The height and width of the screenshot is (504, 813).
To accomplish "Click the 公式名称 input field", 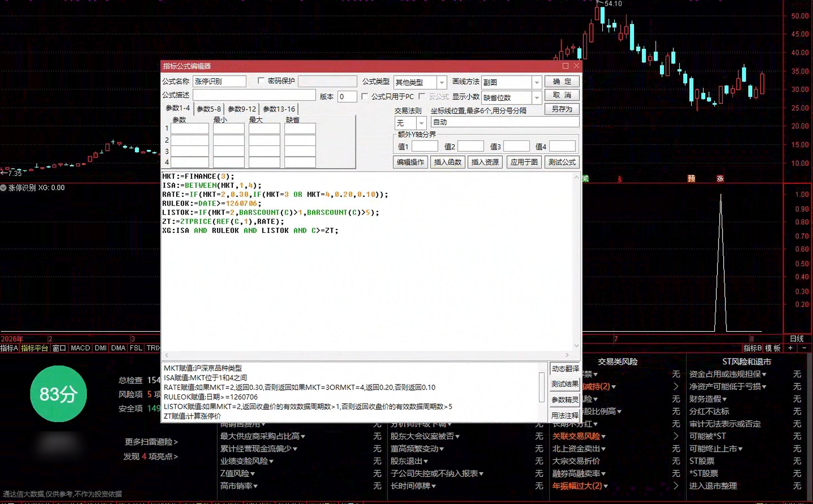I will click(x=219, y=82).
